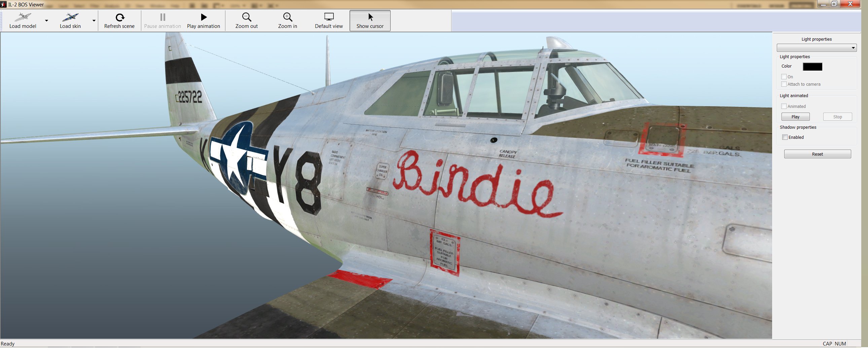Start playing the animation
868x363 pixels.
pos(203,21)
